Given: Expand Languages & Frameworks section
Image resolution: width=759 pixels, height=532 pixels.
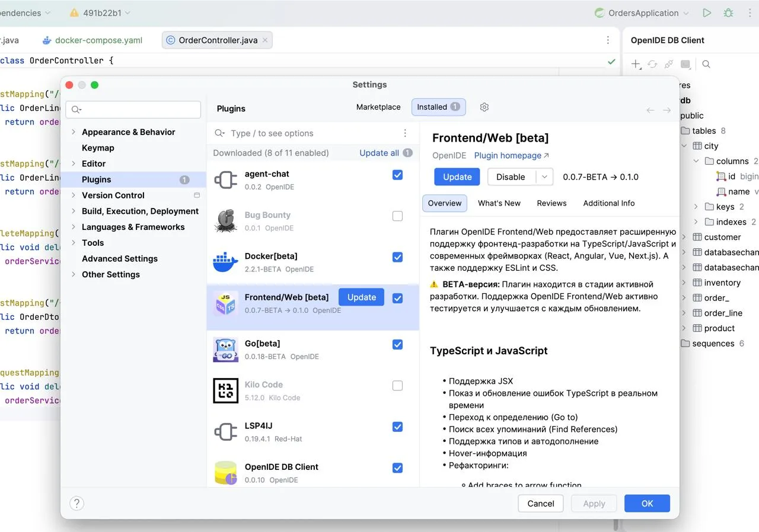Looking at the screenshot, I should (x=74, y=227).
